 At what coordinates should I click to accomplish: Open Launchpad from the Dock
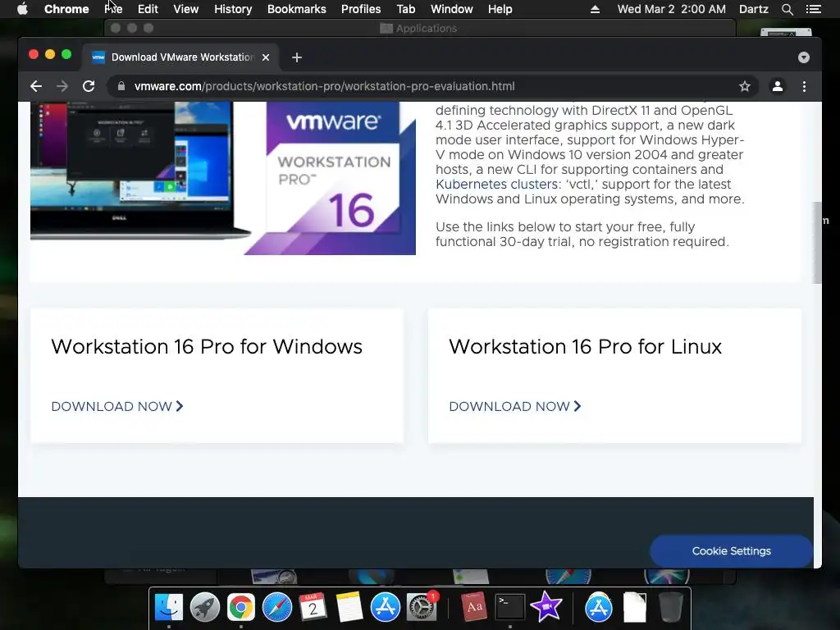204,607
